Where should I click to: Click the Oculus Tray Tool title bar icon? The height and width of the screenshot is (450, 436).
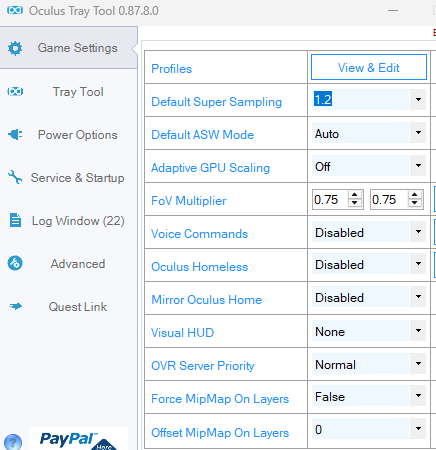coord(15,11)
